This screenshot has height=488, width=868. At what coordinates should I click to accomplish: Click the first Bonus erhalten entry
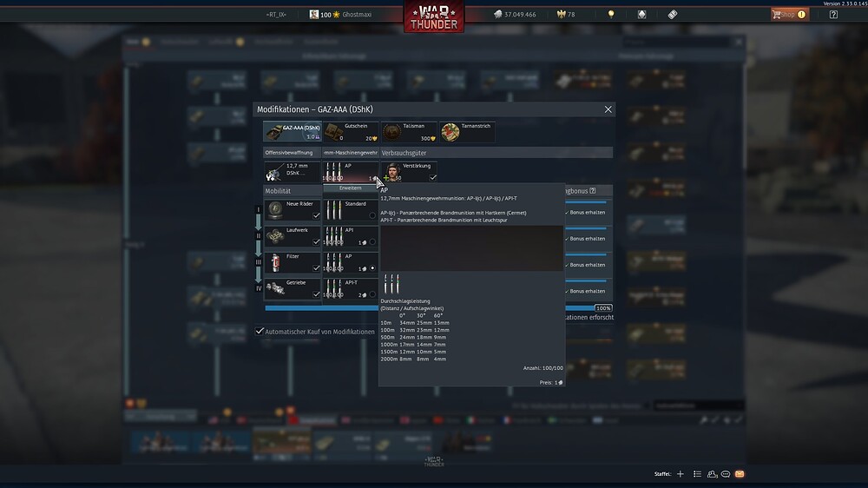coord(587,213)
